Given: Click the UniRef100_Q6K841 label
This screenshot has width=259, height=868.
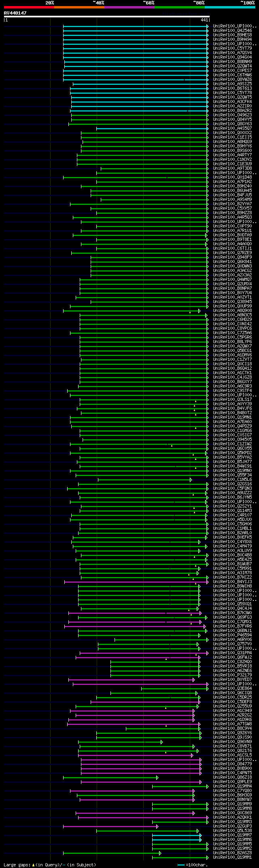Looking at the screenshot, I should pyautogui.click(x=232, y=261).
